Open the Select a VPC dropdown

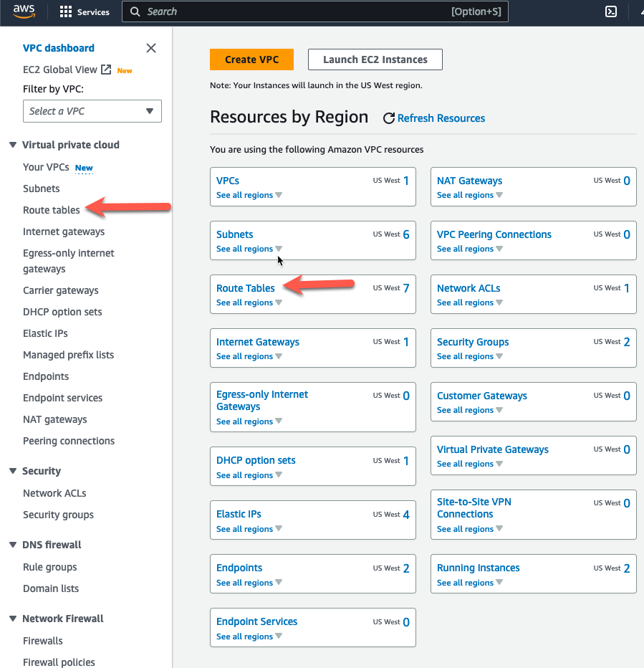pos(92,111)
